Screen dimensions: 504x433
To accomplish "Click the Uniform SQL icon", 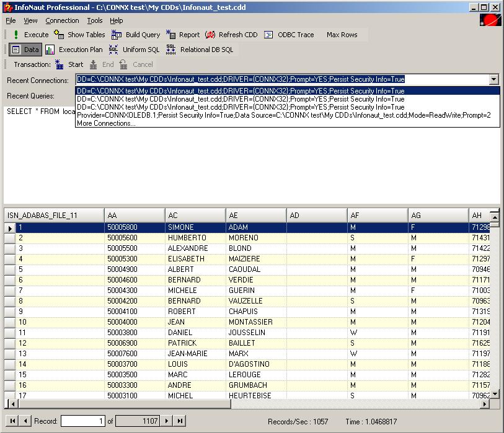I will click(x=113, y=50).
